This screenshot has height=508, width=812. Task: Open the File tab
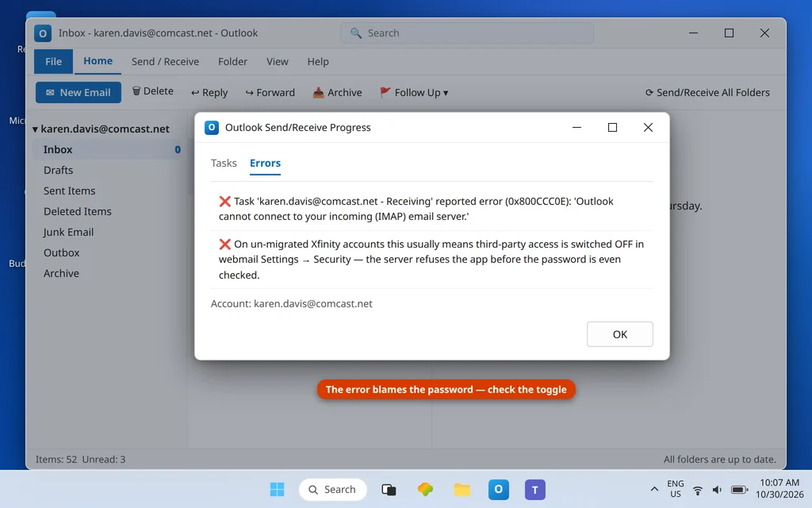click(53, 62)
